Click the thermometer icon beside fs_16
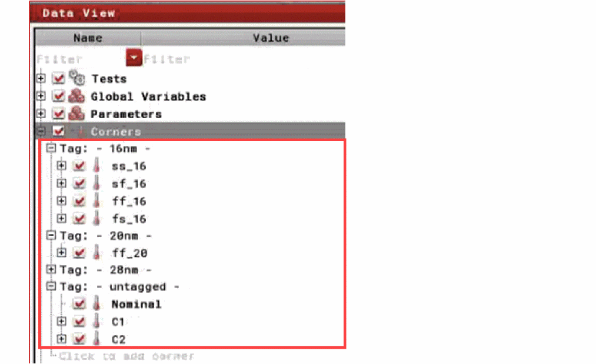 [x=97, y=219]
